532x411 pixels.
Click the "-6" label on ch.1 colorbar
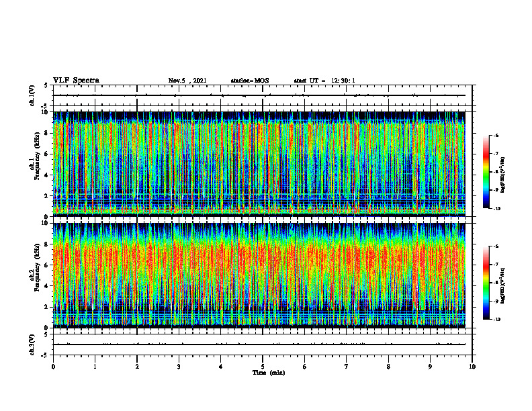click(x=496, y=135)
